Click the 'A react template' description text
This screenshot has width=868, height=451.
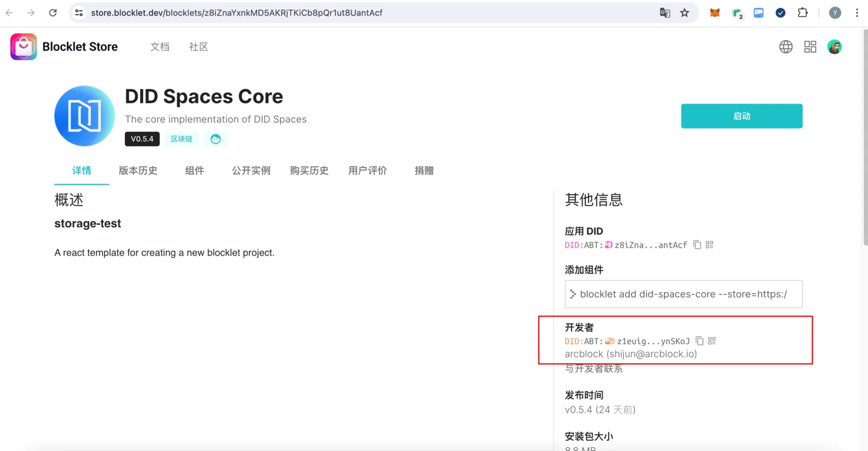(x=164, y=253)
